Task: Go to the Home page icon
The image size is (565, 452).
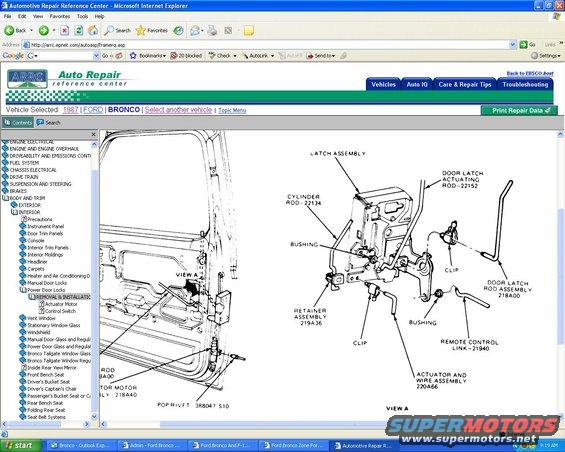Action: click(x=93, y=31)
